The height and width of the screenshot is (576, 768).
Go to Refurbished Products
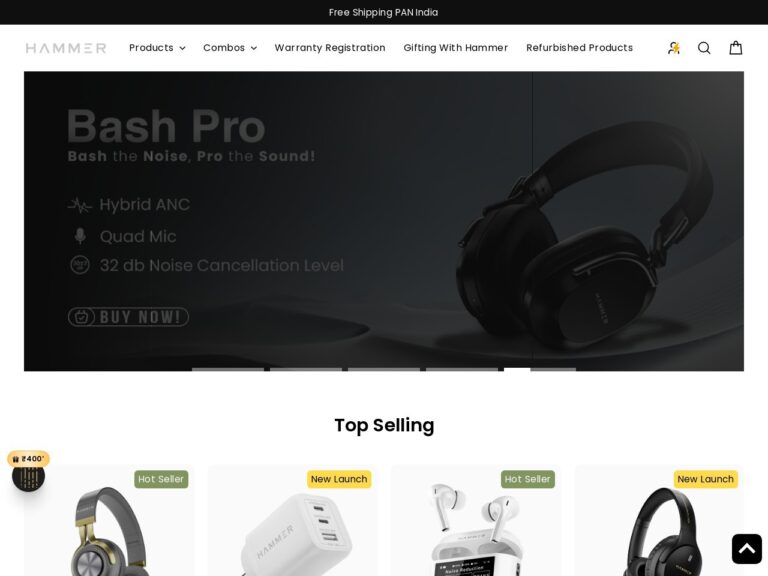point(579,48)
